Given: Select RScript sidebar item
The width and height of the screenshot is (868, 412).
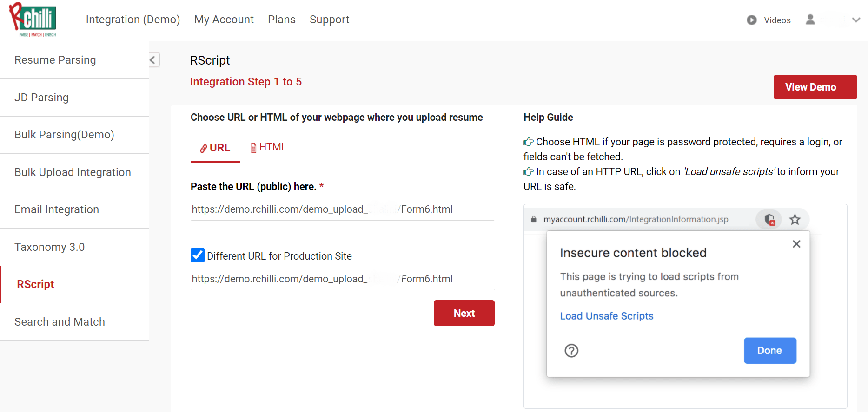Looking at the screenshot, I should [74, 284].
